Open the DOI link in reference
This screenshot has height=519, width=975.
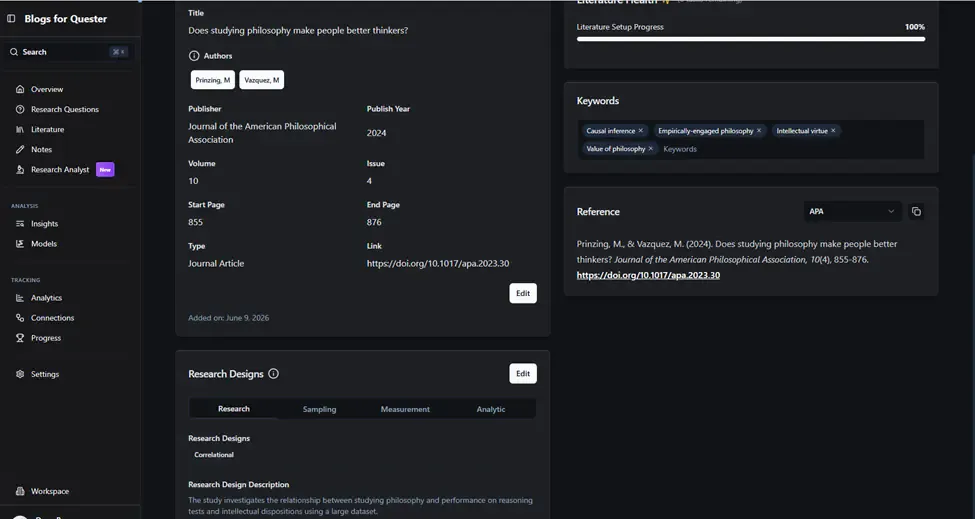pos(648,275)
